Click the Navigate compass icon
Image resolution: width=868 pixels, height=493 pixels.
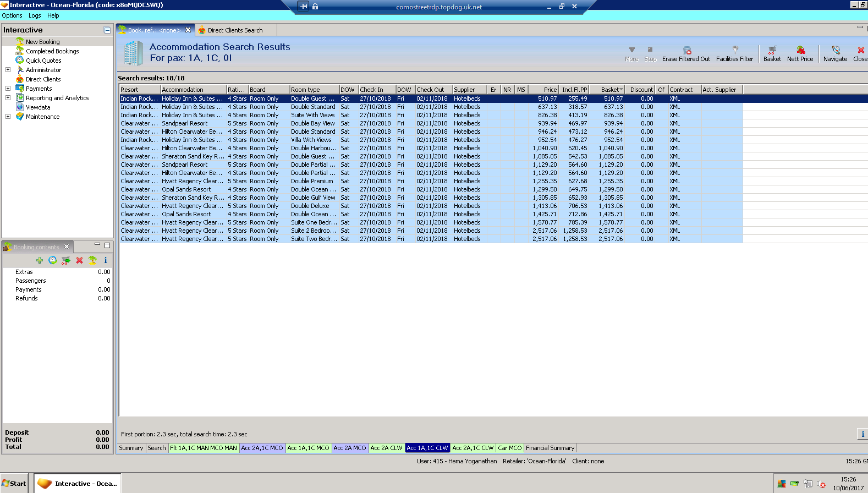(835, 50)
